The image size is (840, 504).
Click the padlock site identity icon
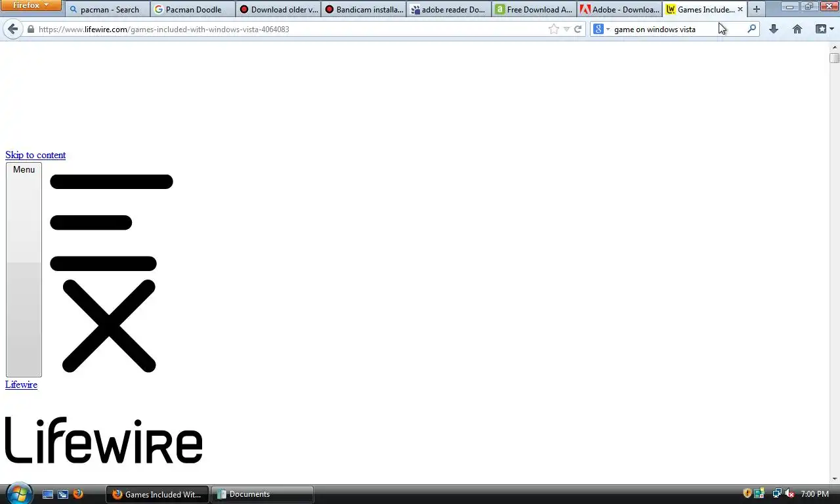(x=31, y=29)
